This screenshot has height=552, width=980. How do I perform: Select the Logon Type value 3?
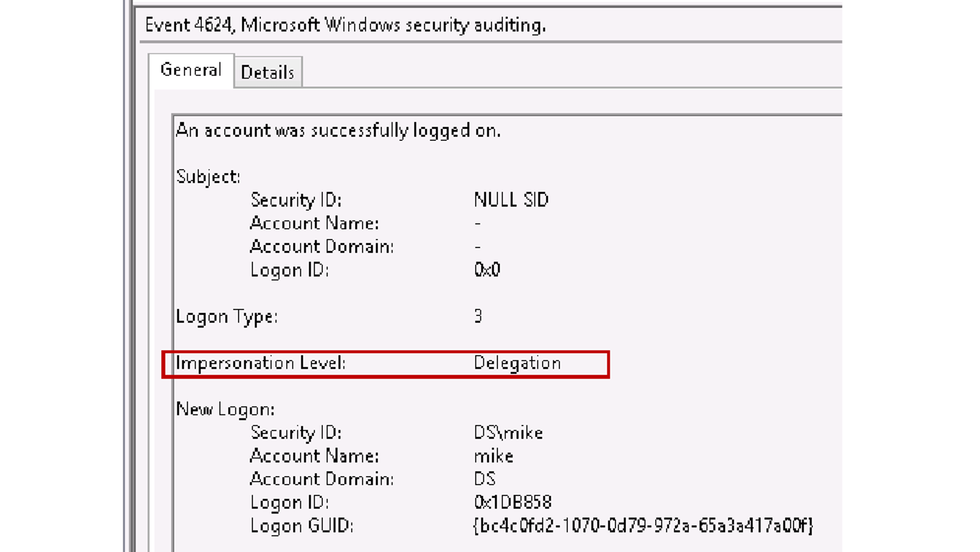point(478,316)
